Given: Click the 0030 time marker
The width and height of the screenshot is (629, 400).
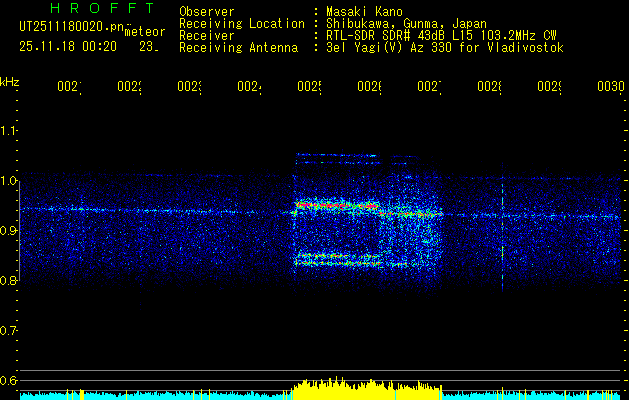Looking at the screenshot, I should tap(611, 86).
